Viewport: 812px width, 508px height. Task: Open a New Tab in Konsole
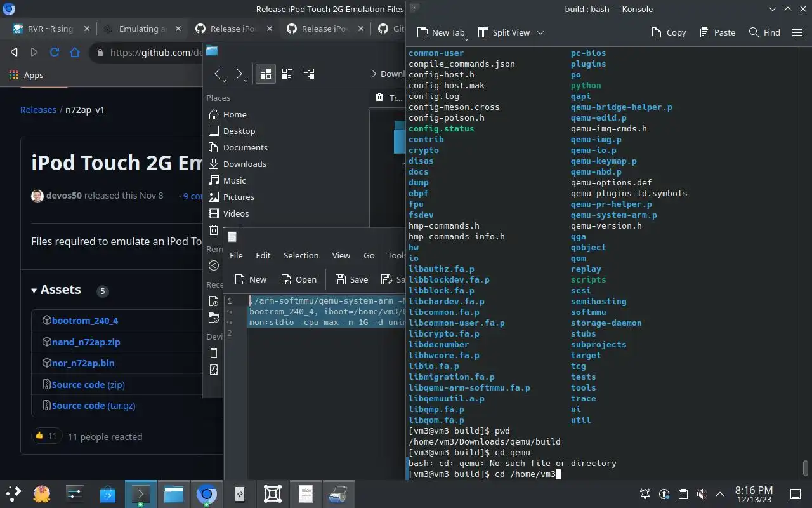tap(441, 32)
